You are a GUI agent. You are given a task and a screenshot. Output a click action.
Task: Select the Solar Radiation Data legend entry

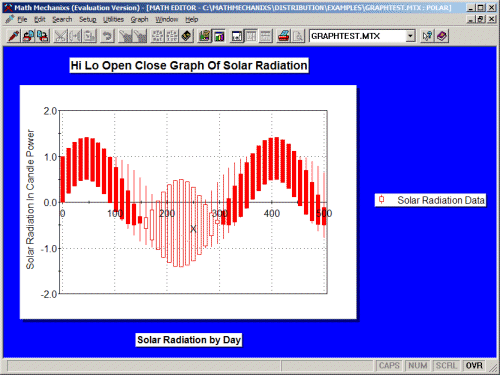(430, 200)
